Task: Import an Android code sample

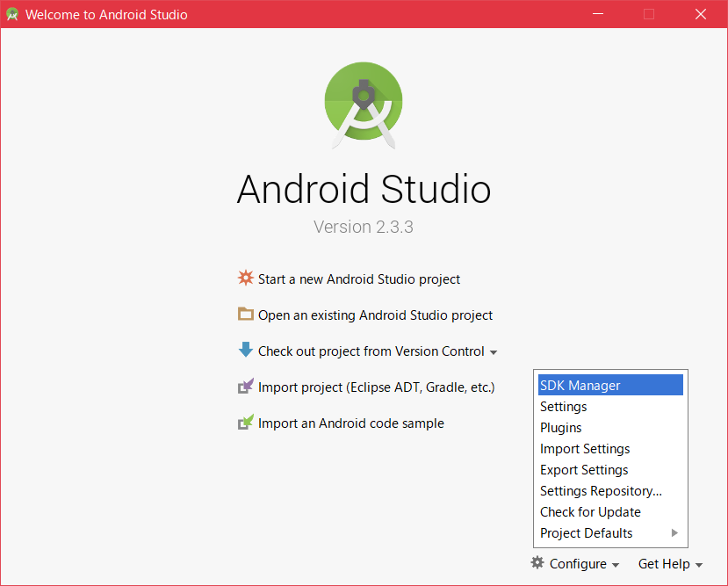Action: tap(351, 423)
